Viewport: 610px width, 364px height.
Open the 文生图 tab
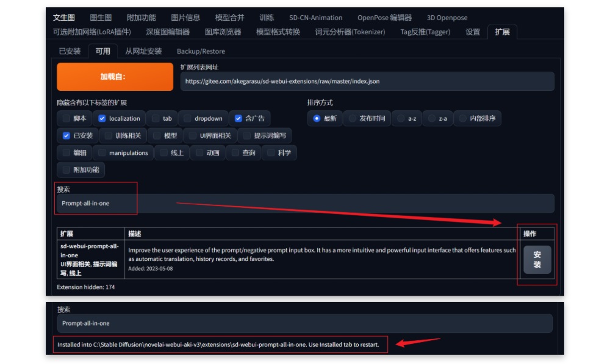(x=64, y=18)
